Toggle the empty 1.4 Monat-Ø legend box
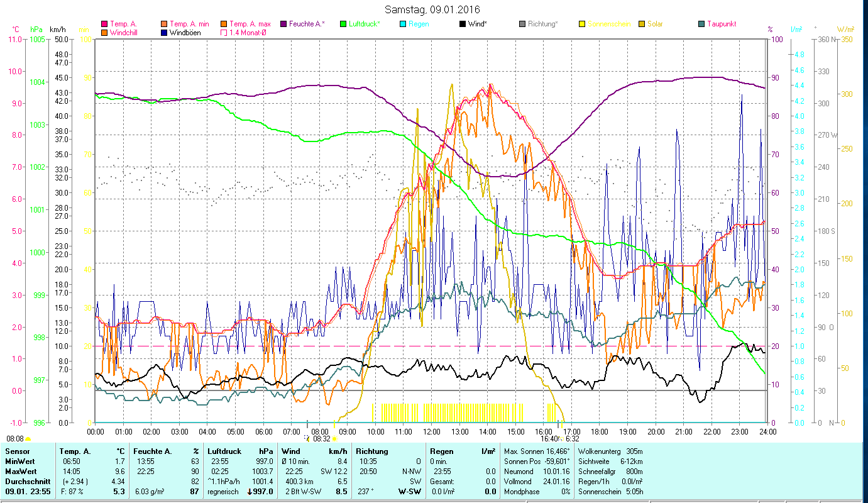 pos(224,33)
